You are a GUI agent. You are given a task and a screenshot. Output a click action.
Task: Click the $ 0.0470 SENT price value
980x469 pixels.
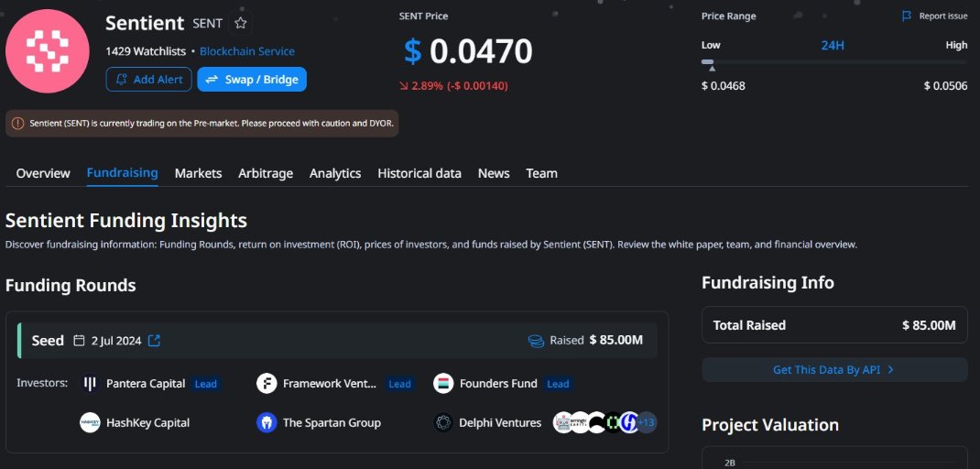[x=468, y=51]
